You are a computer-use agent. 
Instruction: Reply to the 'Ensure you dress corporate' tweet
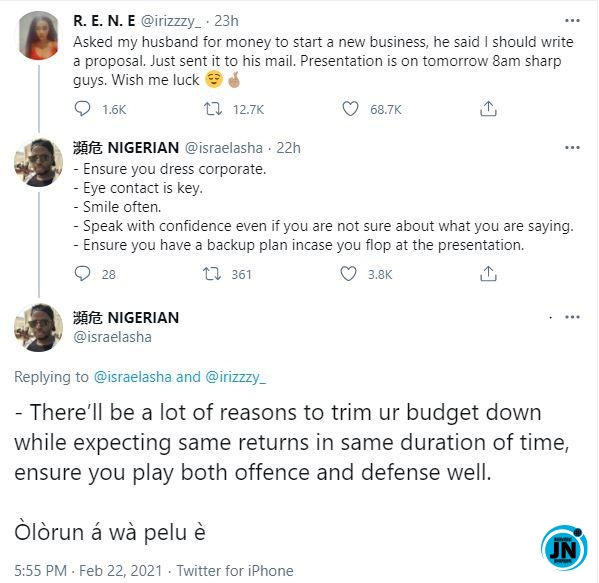(82, 274)
